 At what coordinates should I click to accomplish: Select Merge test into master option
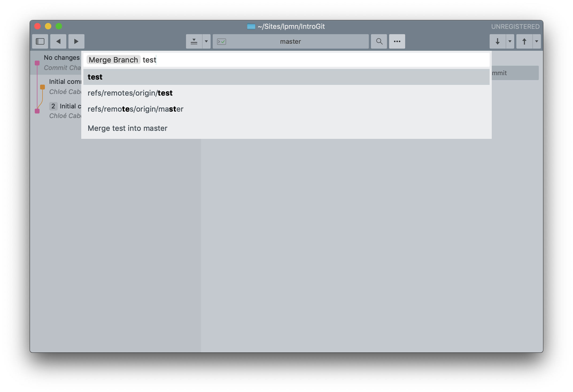127,128
